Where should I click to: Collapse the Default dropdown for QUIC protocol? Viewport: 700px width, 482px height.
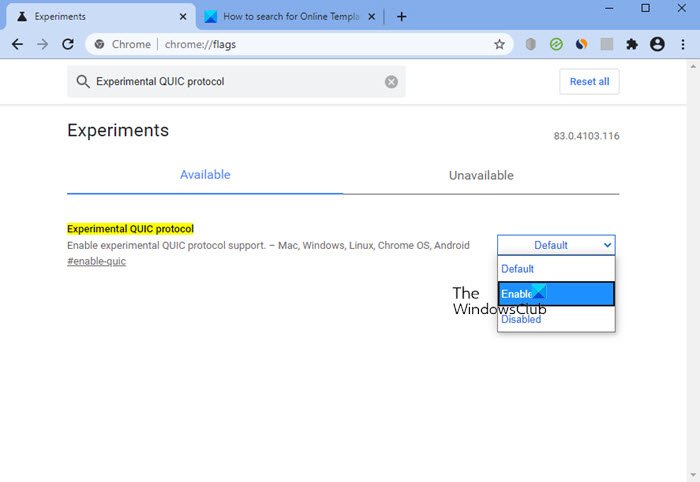click(x=556, y=245)
